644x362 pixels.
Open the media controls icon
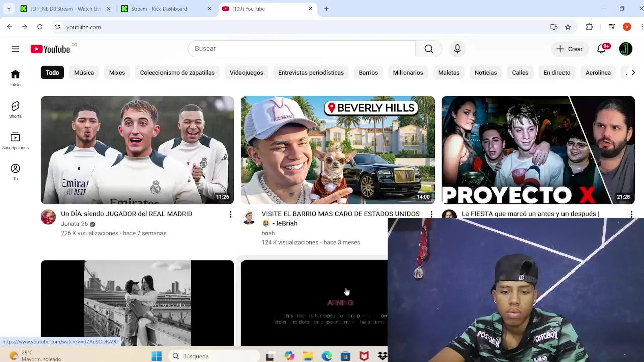pos(612,27)
